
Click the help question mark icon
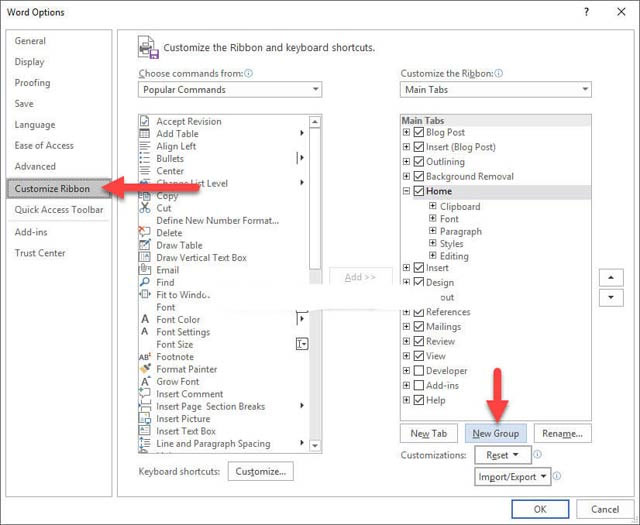587,12
